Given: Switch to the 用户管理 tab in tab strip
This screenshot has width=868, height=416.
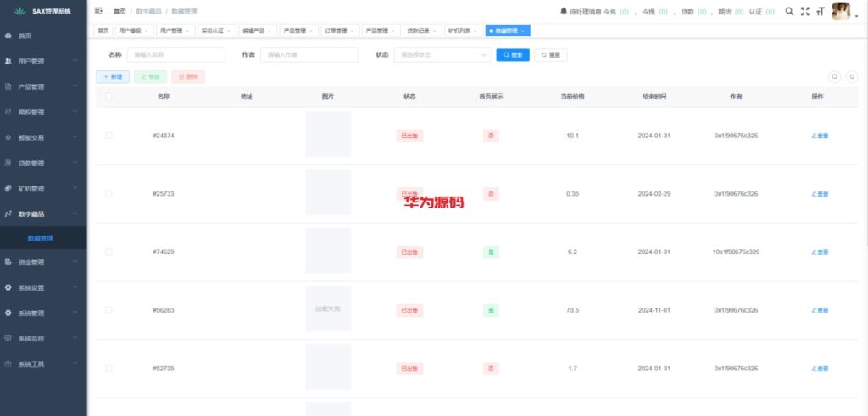Looking at the screenshot, I should click(175, 31).
